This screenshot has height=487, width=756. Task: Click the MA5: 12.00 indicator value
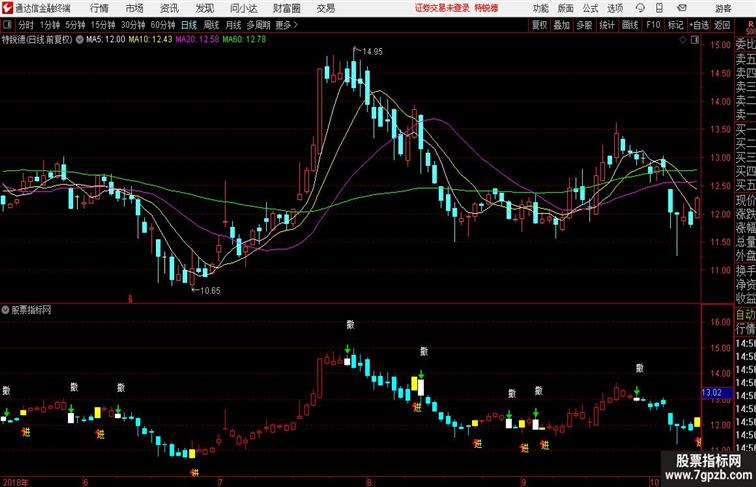106,40
